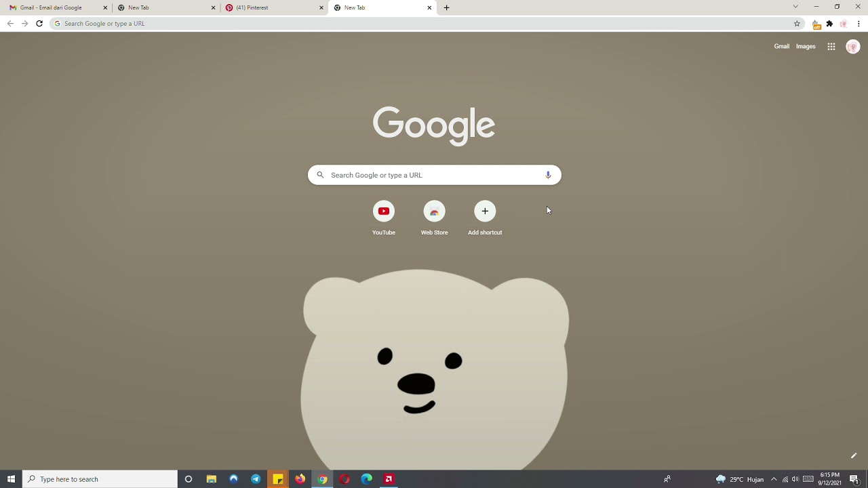Close the active New Tab
868x488 pixels.
pos(429,7)
